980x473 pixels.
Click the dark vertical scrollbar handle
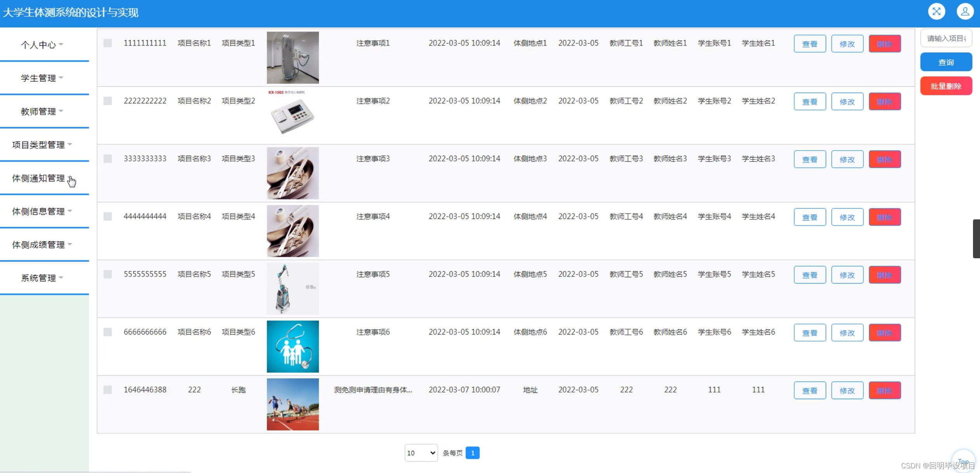coord(976,238)
